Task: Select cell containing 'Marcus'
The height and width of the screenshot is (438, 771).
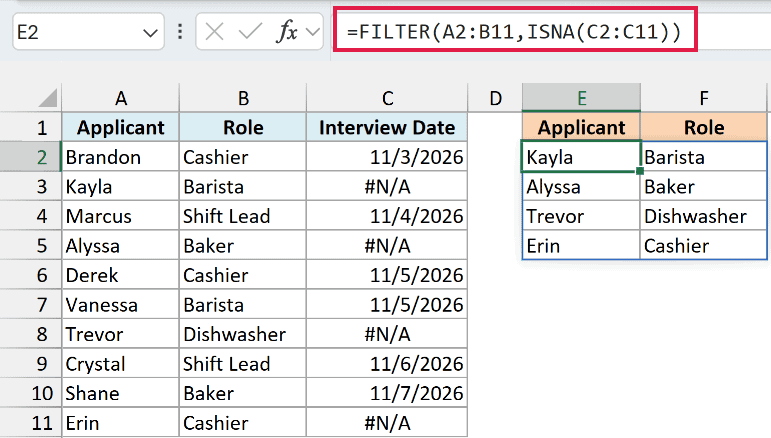Action: [120, 216]
